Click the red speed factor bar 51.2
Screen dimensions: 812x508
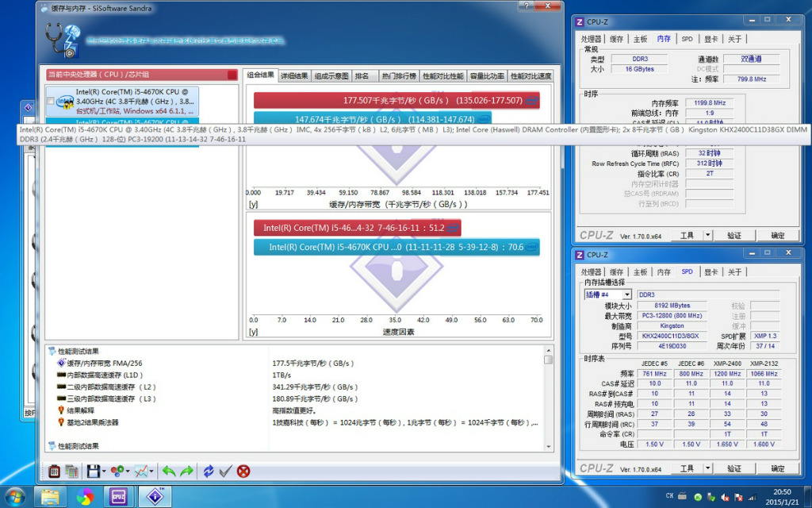tap(358, 228)
